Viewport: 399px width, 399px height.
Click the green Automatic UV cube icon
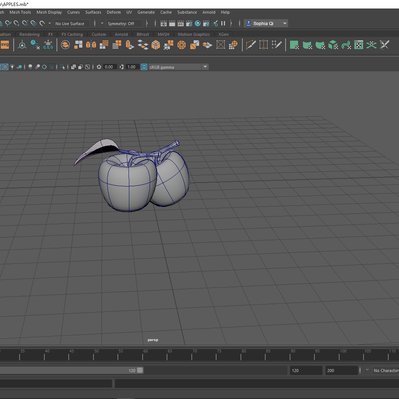point(333,45)
